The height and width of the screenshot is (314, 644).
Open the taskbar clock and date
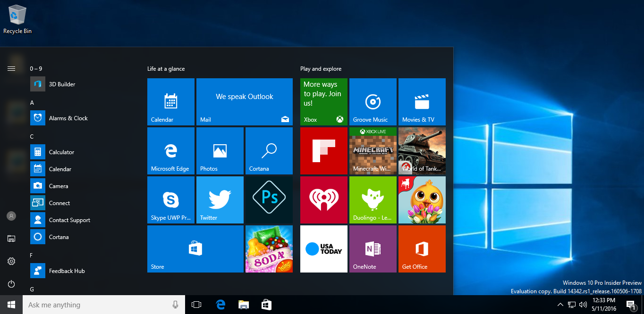click(x=604, y=305)
